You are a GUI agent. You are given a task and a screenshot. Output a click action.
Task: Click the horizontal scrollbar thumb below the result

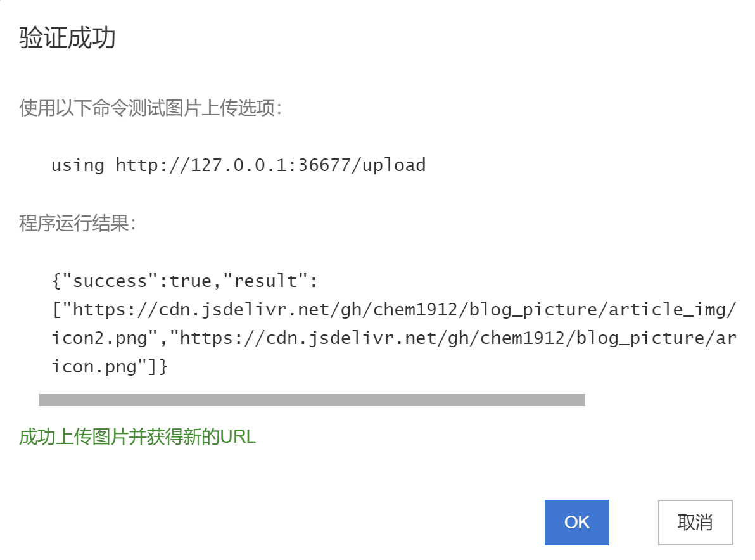[312, 400]
